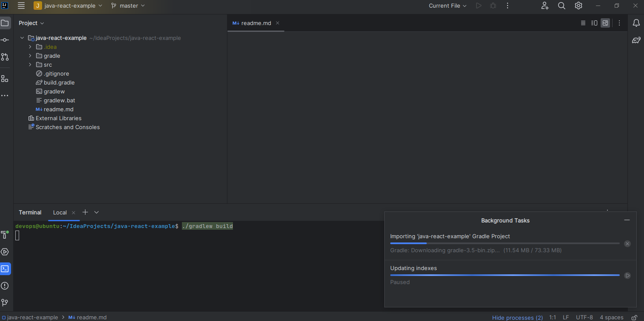Change 4 spaces indent setting

tap(612, 317)
